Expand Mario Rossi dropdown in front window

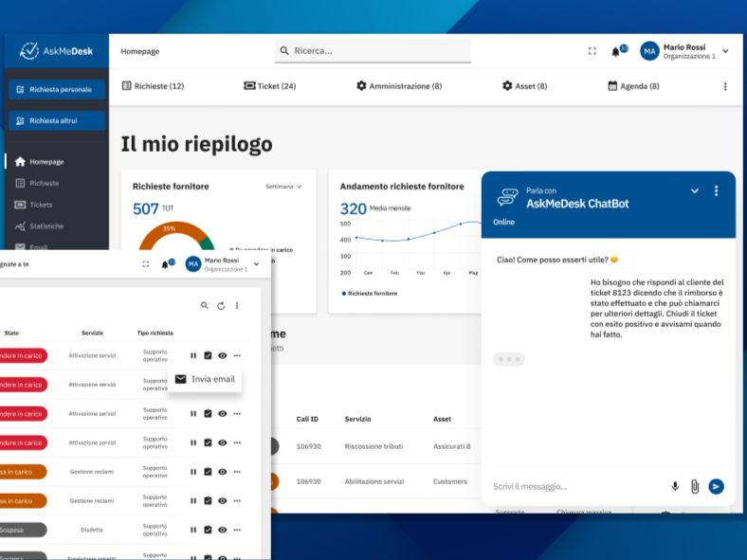coord(256,263)
